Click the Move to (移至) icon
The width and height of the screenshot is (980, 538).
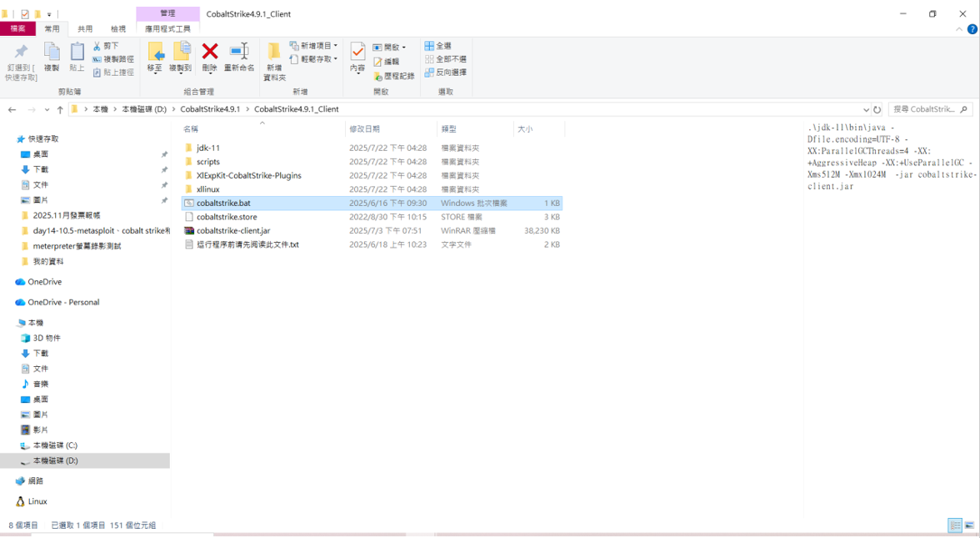155,53
